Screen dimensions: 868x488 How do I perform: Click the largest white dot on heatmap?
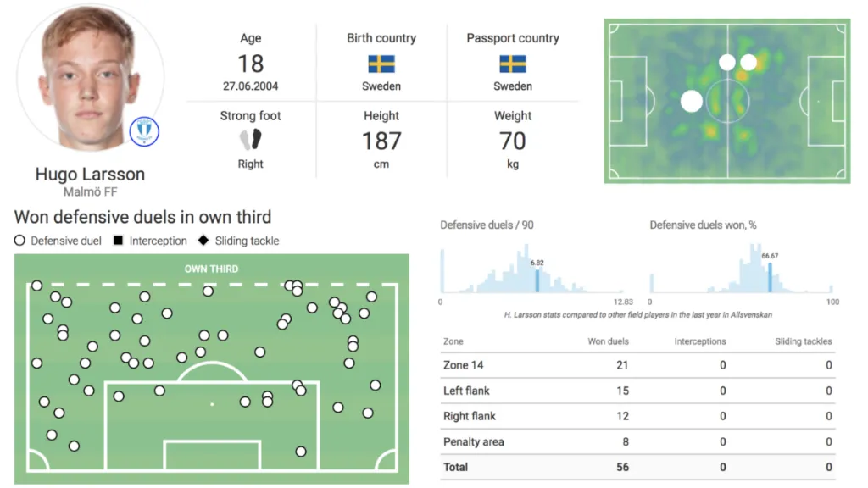coord(692,102)
